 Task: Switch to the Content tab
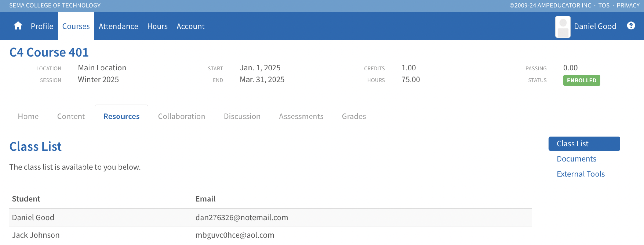point(71,116)
